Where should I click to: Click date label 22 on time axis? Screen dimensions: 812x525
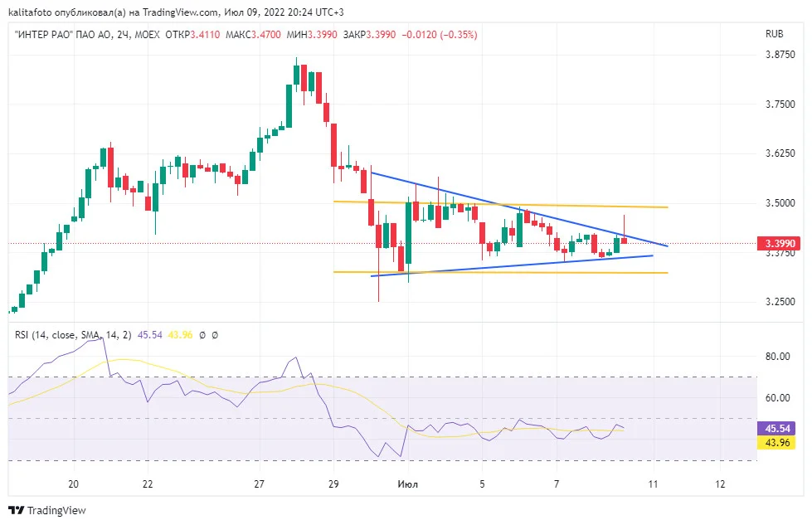148,484
